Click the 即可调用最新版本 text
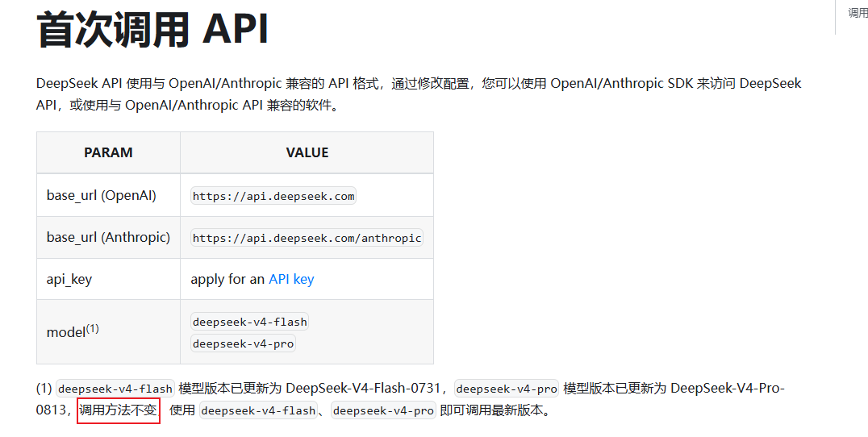Screen dimensions: 868x437 (491, 410)
